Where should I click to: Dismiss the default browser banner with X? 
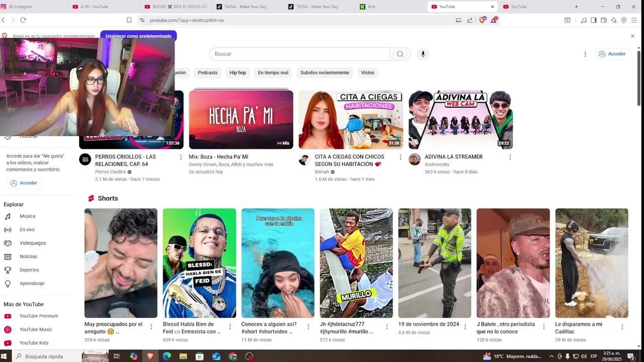coord(632,36)
